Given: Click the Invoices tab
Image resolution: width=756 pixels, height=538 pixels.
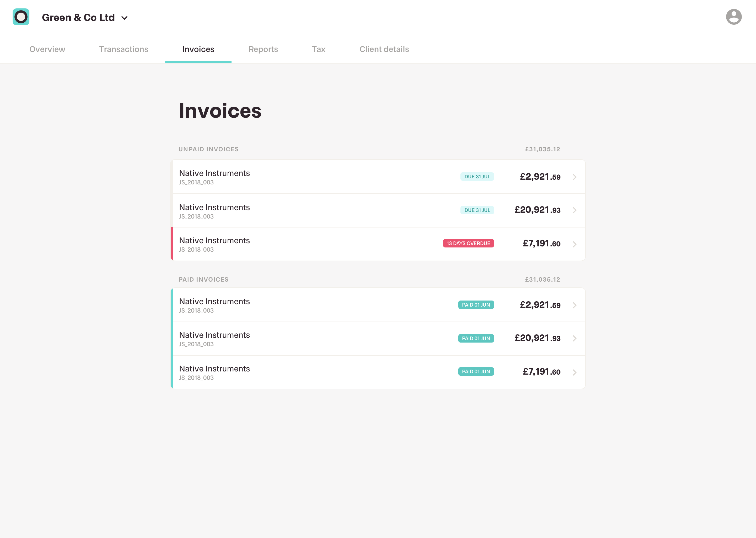Looking at the screenshot, I should point(198,49).
